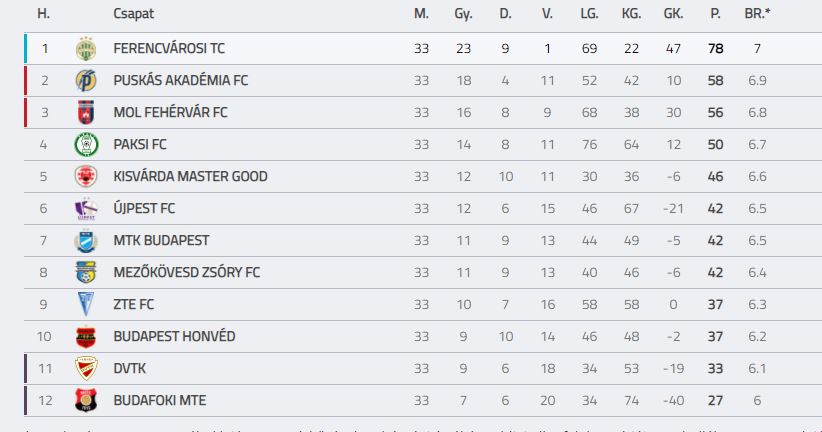Select the BUDAPEST HONVÉD team name
This screenshot has height=432, width=822.
coord(174,336)
